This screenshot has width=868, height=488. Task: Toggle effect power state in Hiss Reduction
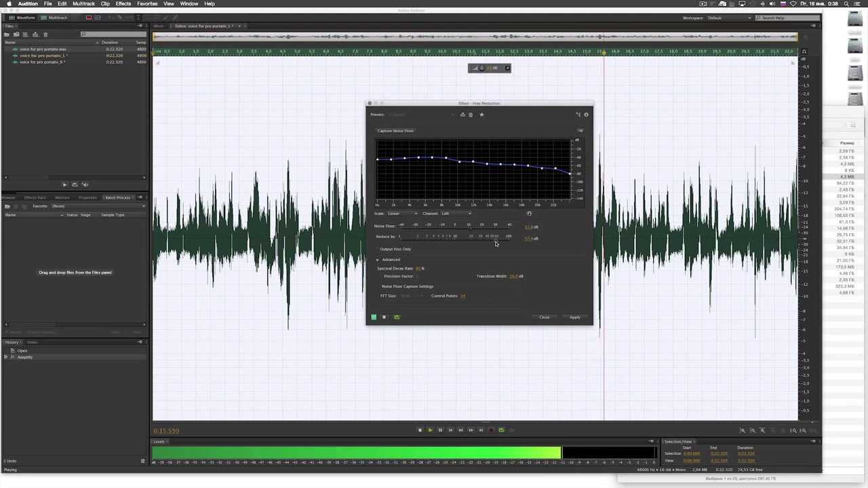(x=374, y=317)
